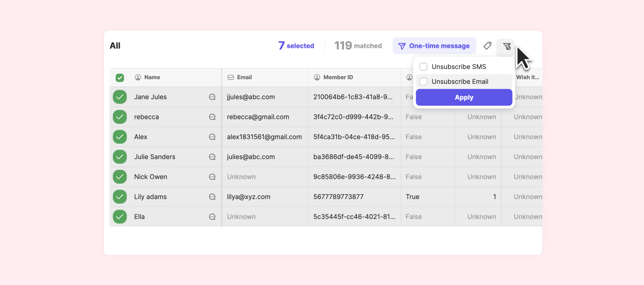The image size is (644, 285).
Task: Click the One-time message button
Action: coord(434,46)
